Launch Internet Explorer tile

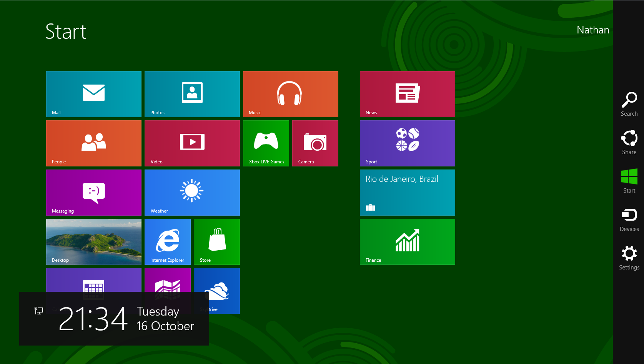click(168, 242)
